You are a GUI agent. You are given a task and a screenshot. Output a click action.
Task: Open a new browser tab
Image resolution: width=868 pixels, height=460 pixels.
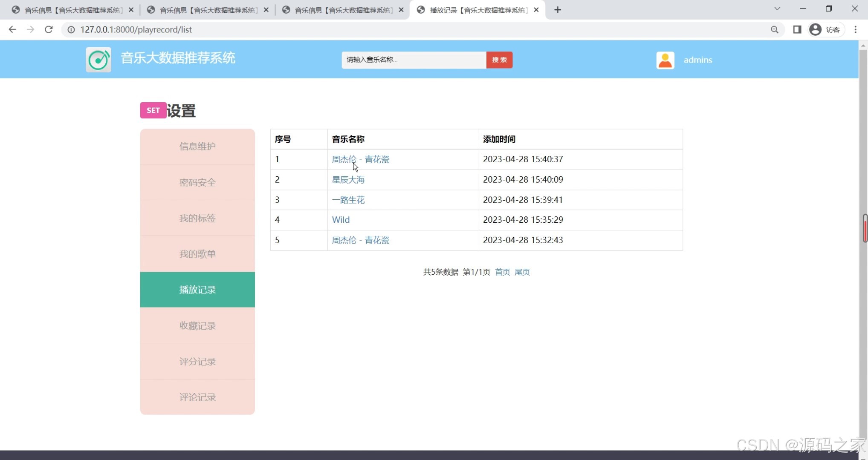click(x=557, y=10)
